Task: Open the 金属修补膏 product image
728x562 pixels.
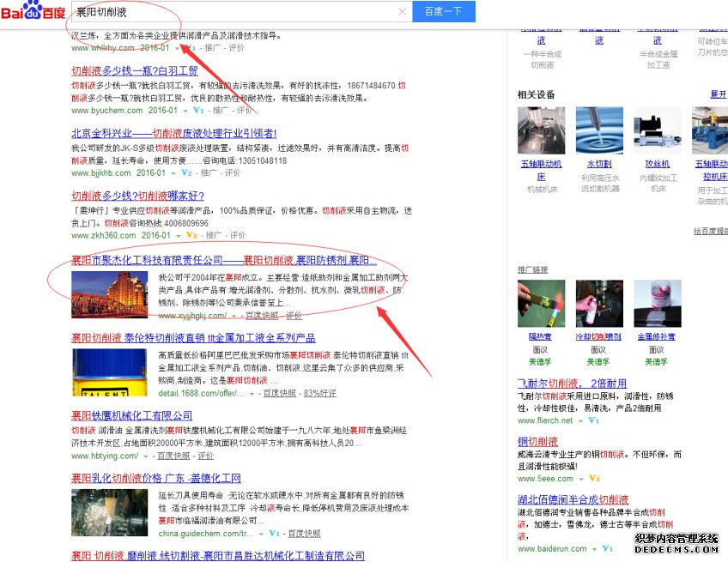Action: point(658,304)
